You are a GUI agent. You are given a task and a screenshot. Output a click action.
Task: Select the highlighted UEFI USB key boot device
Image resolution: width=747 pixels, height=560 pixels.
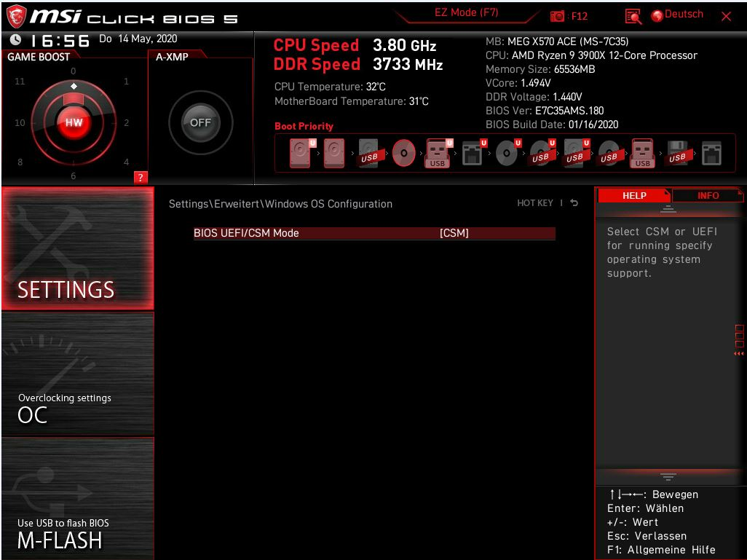pyautogui.click(x=439, y=153)
